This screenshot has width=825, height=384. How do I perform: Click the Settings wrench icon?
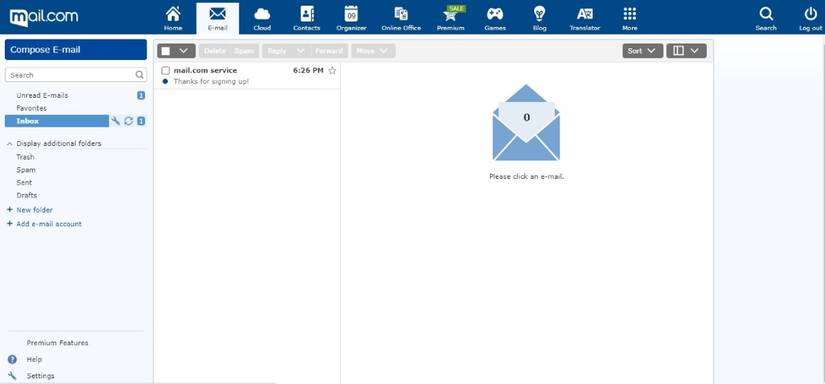point(13,376)
